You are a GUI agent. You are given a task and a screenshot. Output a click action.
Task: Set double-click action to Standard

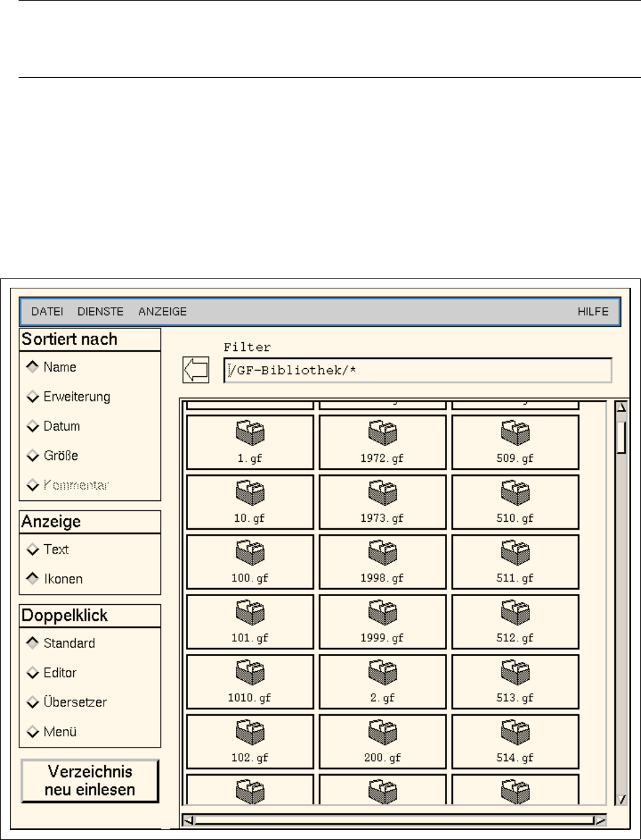(x=60, y=643)
